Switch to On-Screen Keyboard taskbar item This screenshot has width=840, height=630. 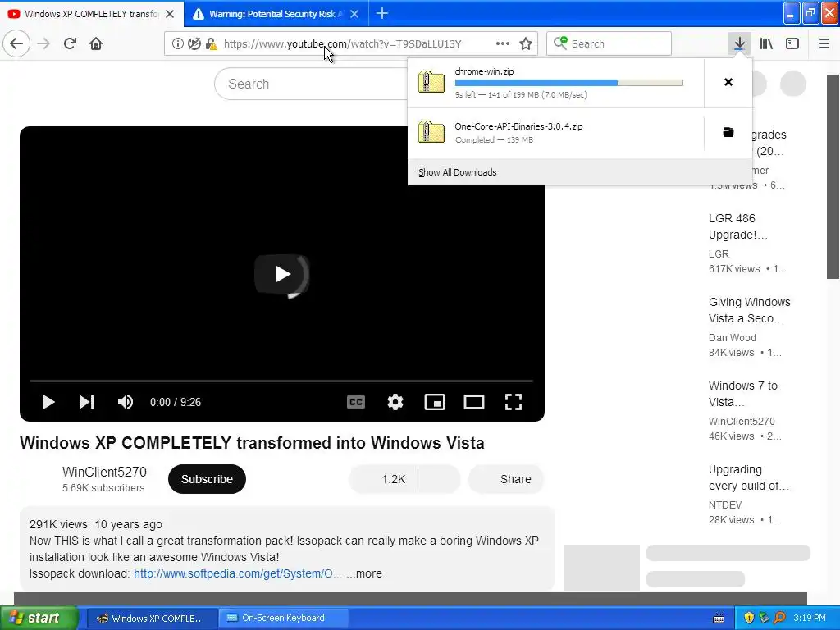tap(284, 618)
